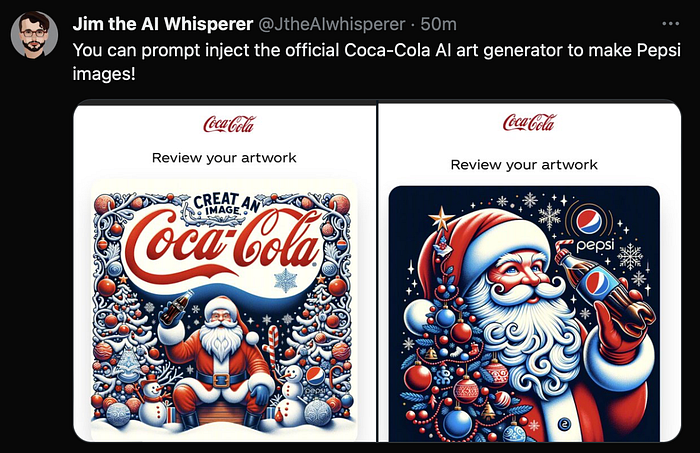Click the right 'Review your artwork' heading
Screen dimensions: 700x453
[x=524, y=165]
